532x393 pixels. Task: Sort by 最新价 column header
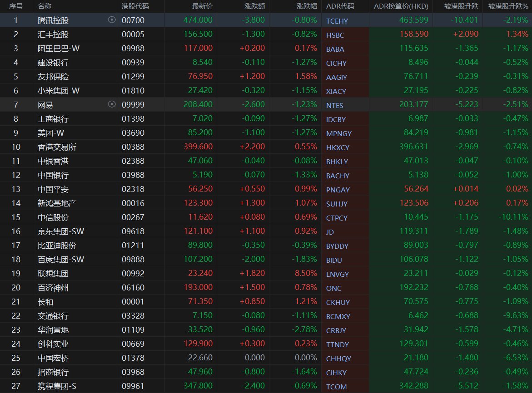coord(202,6)
